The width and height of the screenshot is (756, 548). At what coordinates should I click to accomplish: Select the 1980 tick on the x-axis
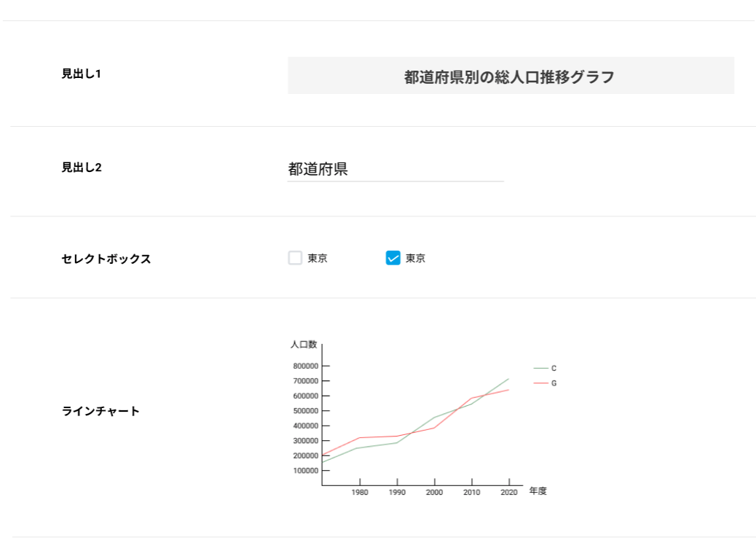point(360,492)
